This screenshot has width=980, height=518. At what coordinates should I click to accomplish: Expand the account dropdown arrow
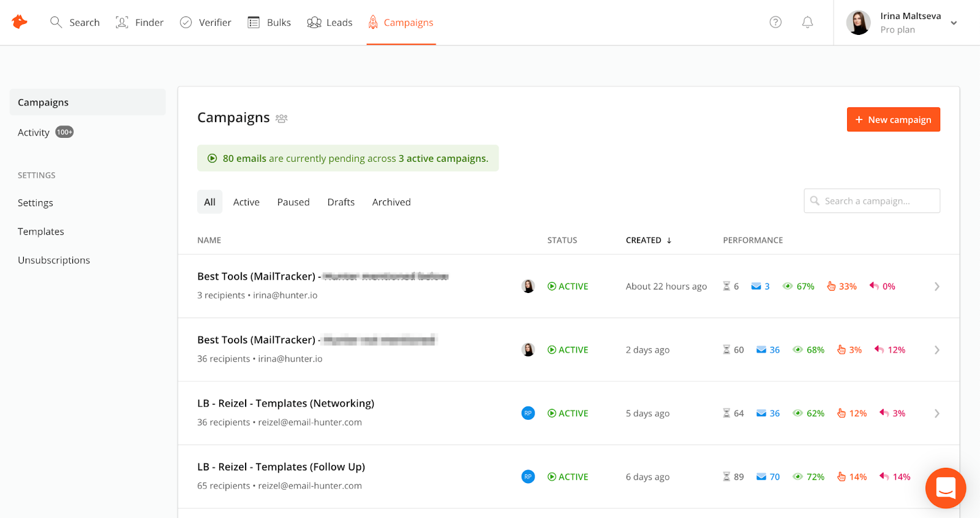(954, 23)
